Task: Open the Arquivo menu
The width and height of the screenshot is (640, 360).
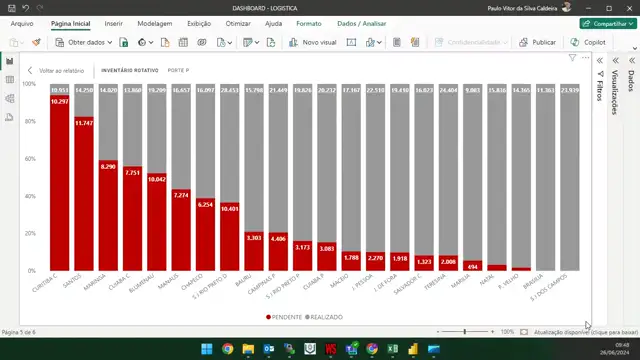Action: [22, 24]
